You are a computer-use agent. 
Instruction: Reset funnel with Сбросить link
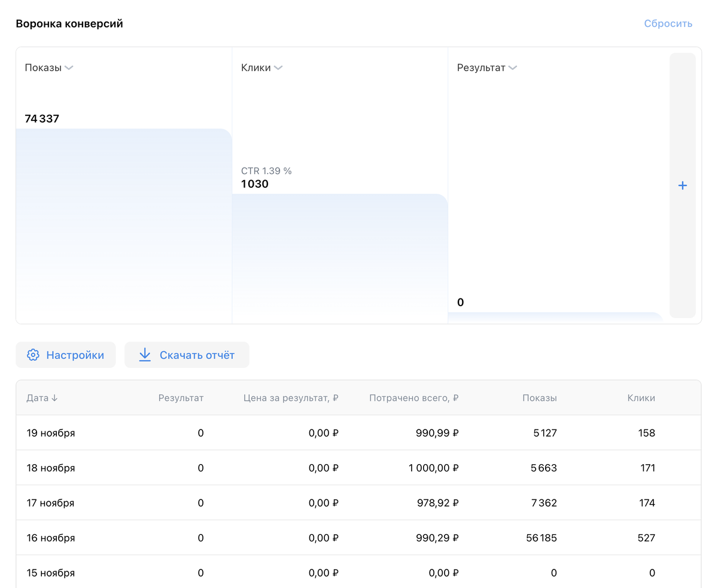[668, 23]
